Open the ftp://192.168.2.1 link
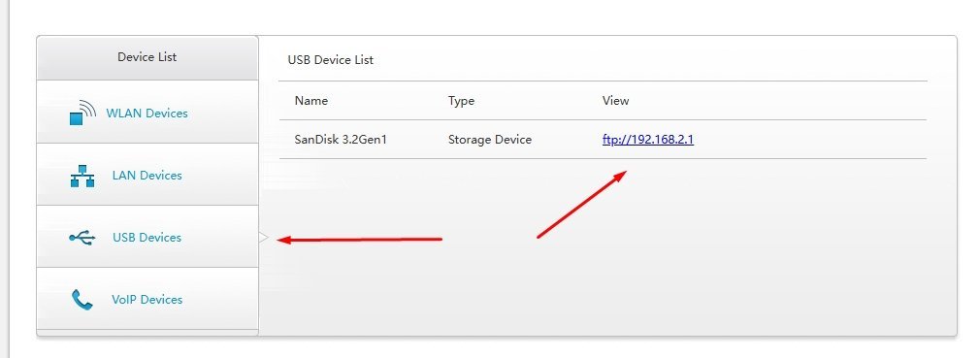This screenshot has height=358, width=980. pos(647,140)
